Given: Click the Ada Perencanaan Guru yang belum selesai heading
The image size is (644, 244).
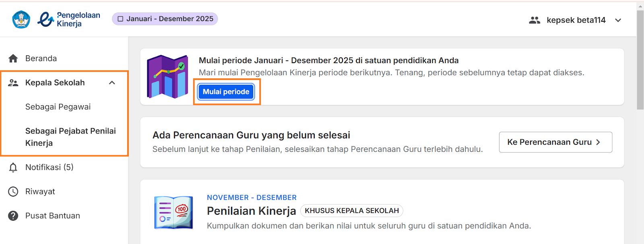Looking at the screenshot, I should [x=251, y=135].
